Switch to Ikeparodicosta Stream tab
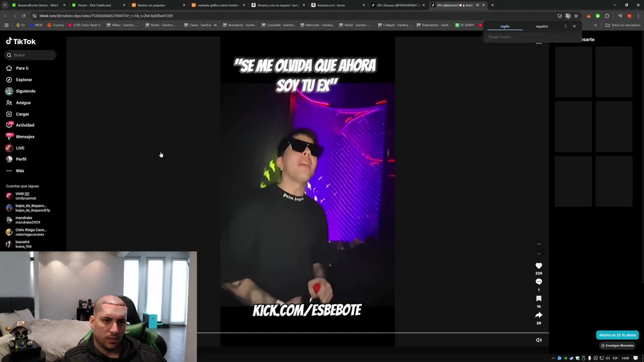The height and width of the screenshot is (362, 644). (x=38, y=5)
